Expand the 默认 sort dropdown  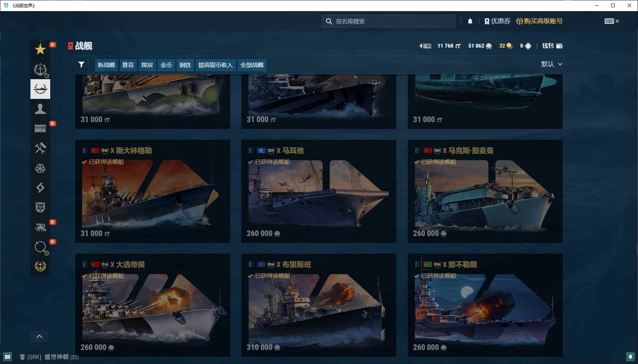tap(552, 64)
